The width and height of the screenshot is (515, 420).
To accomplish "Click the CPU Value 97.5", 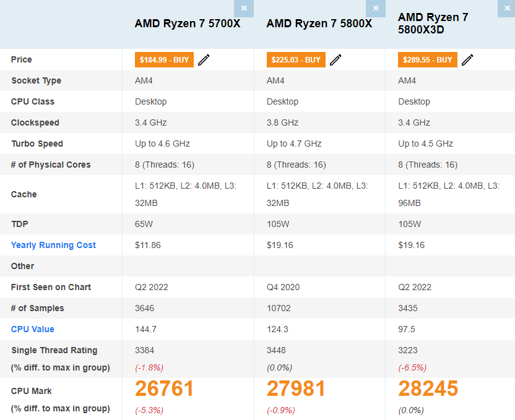I will tap(407, 329).
